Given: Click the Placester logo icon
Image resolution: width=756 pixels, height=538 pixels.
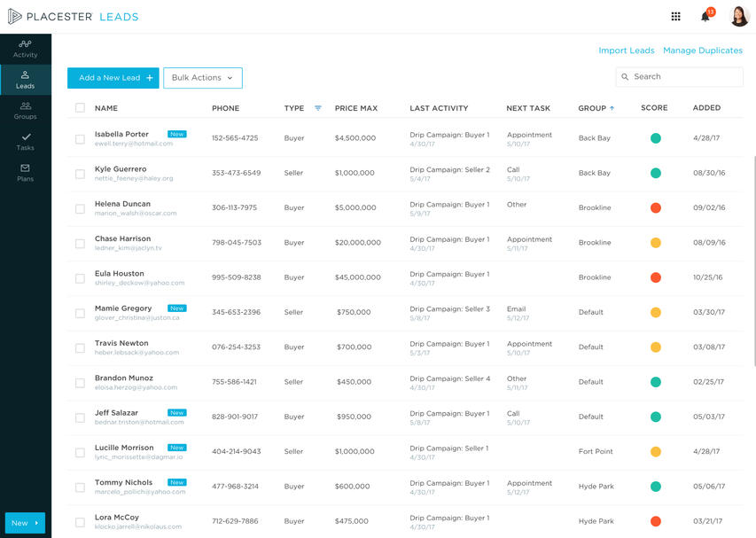Looking at the screenshot, I should (14, 16).
